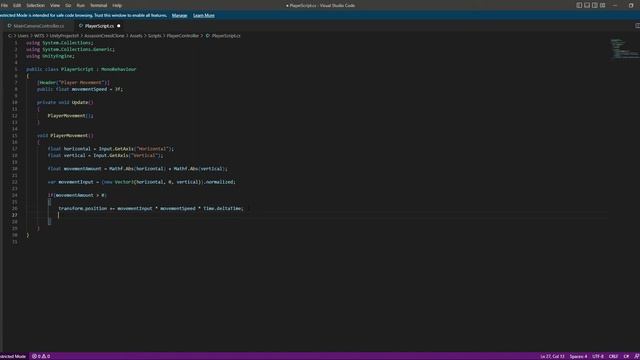The width and height of the screenshot is (640, 360).
Task: Toggle primary side bar layout icon
Action: (x=579, y=5)
